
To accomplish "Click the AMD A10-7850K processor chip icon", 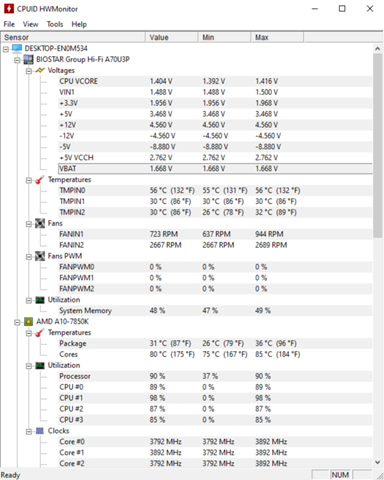I will pos(29,322).
